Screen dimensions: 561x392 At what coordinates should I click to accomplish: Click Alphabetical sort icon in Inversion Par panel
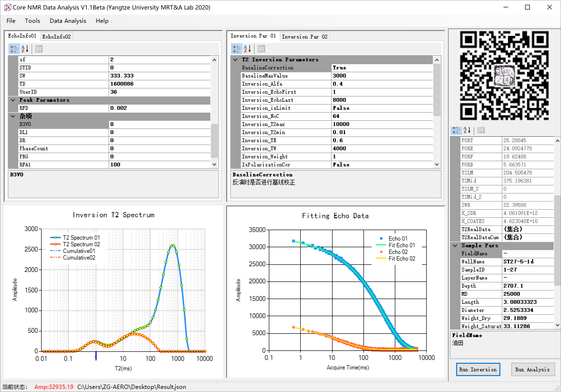pos(247,49)
